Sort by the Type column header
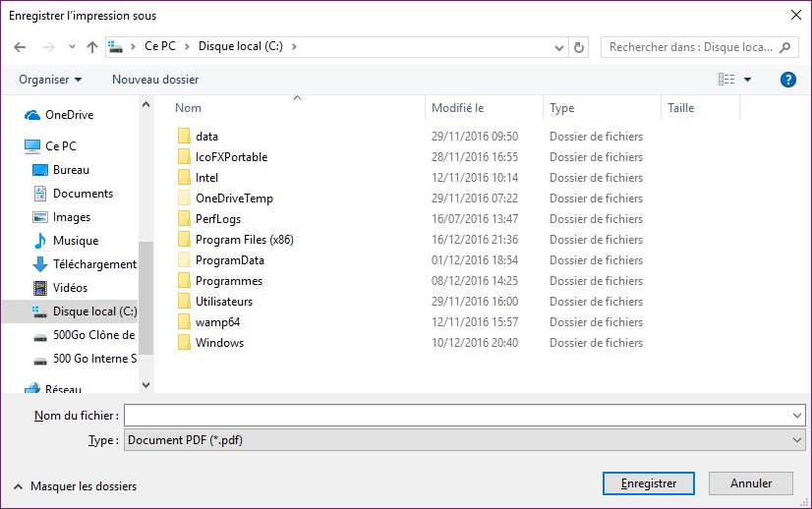The height and width of the screenshot is (509, 812). pyautogui.click(x=562, y=108)
